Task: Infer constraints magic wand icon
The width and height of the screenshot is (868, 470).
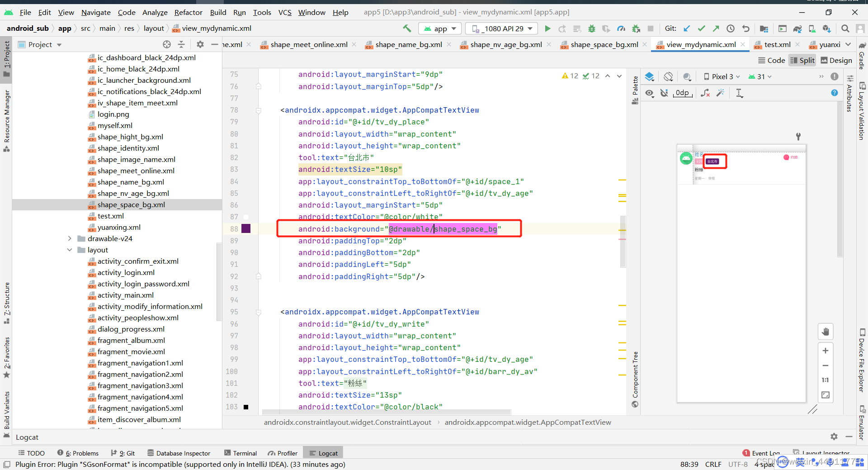Action: 720,93
